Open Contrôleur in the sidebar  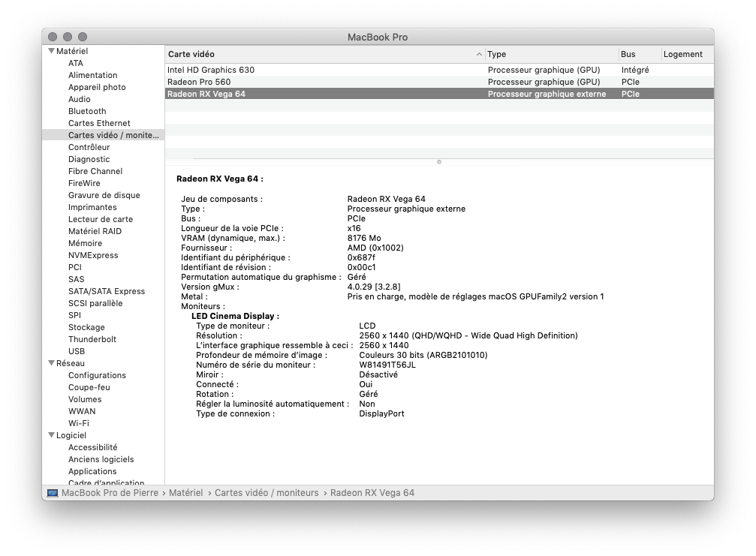point(89,147)
